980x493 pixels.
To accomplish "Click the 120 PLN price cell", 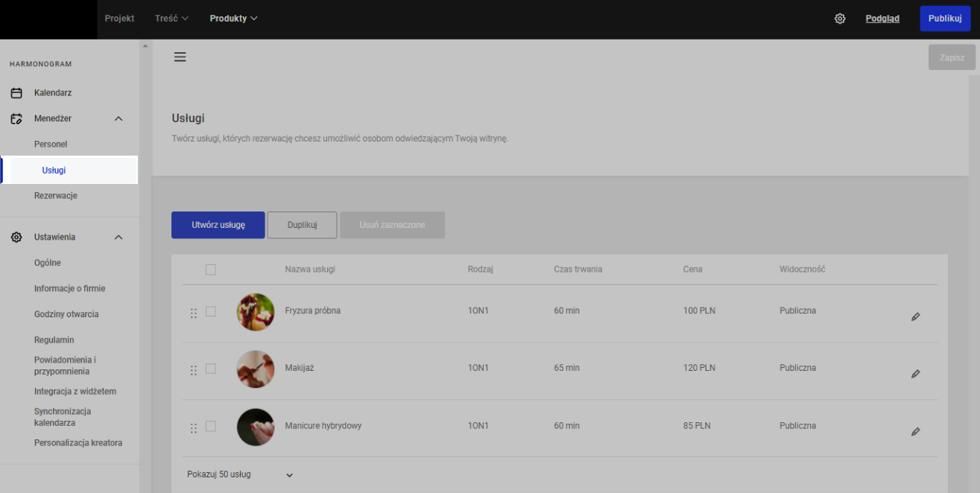I will tap(699, 368).
